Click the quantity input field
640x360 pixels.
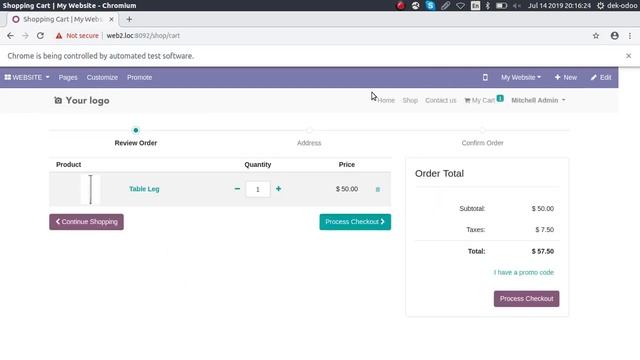coord(258,189)
